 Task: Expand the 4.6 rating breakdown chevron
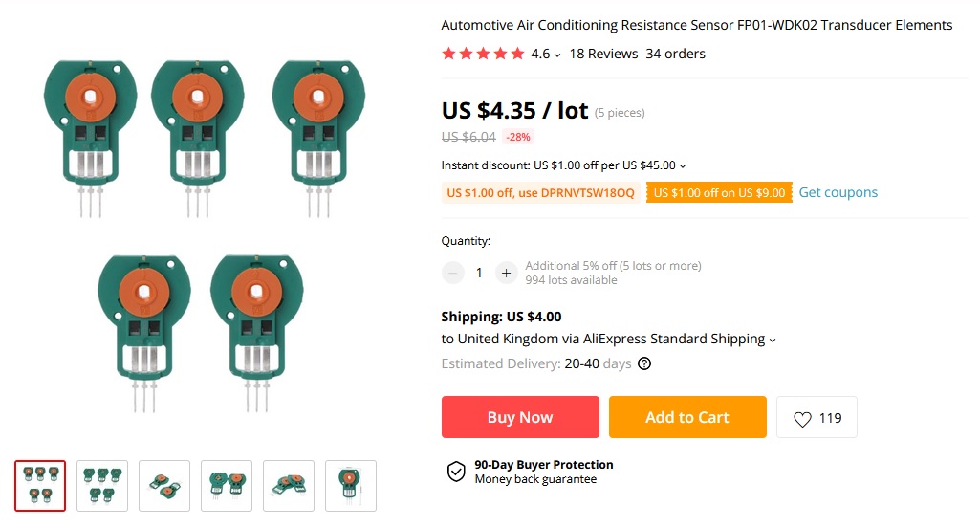pyautogui.click(x=557, y=55)
